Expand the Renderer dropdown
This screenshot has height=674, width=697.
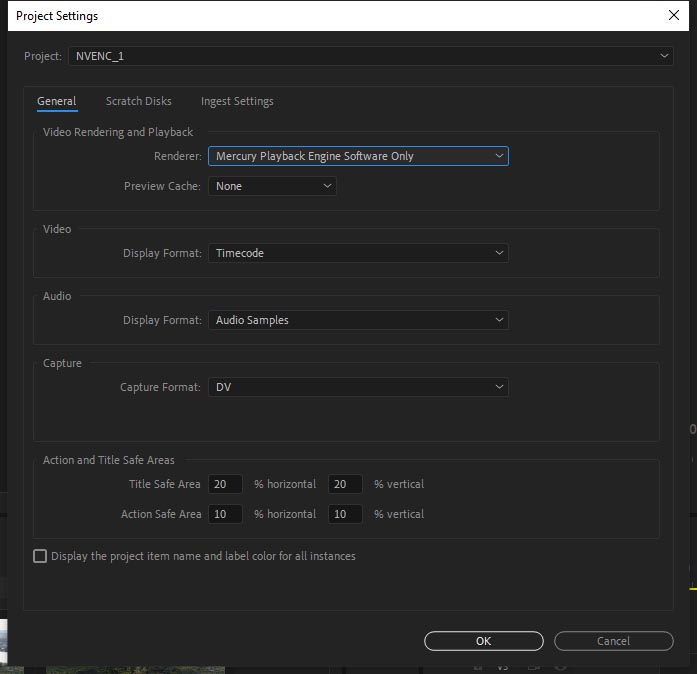357,156
